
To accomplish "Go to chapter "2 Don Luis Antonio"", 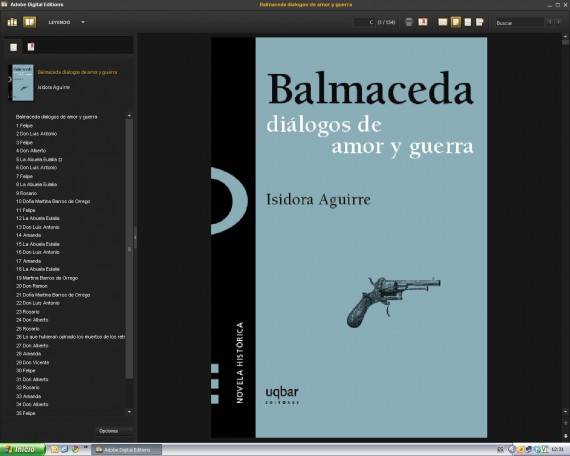I will click(x=36, y=134).
